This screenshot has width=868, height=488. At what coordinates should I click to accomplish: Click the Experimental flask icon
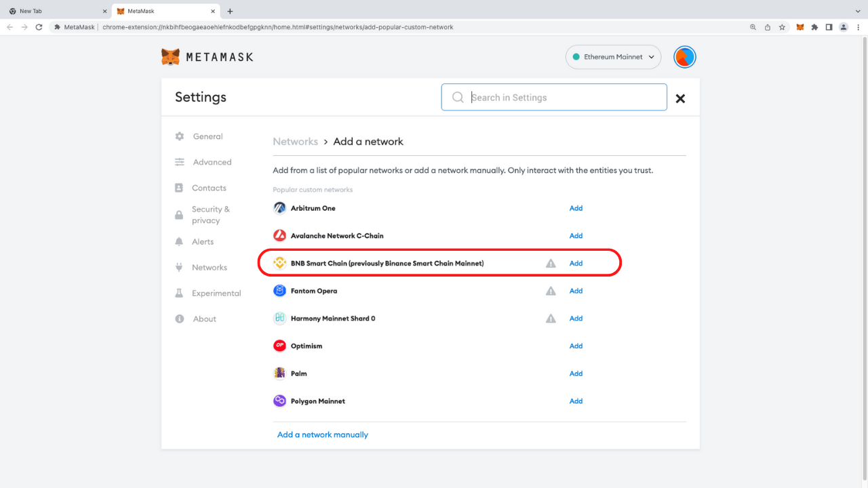(179, 293)
